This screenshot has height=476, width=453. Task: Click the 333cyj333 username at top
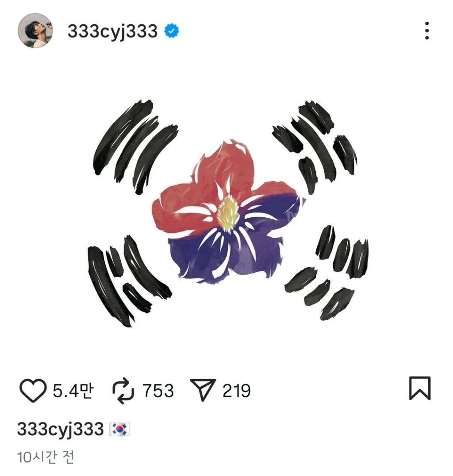(112, 31)
